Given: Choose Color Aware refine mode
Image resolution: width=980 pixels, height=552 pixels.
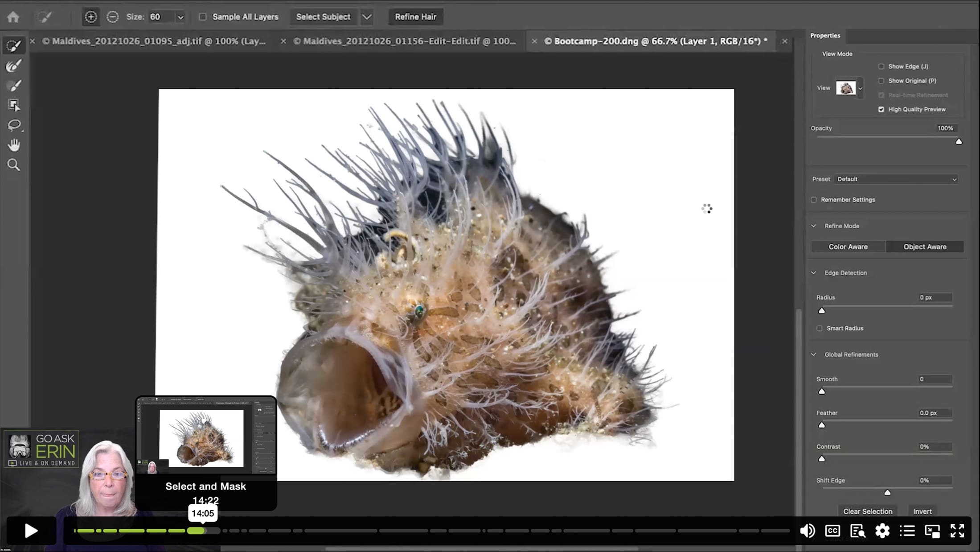Looking at the screenshot, I should tap(848, 247).
